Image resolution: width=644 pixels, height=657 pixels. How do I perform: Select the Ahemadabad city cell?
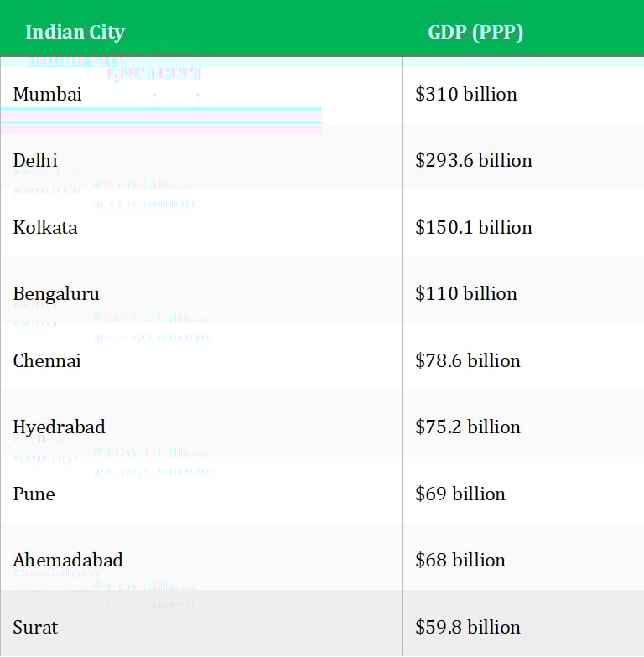pyautogui.click(x=68, y=560)
